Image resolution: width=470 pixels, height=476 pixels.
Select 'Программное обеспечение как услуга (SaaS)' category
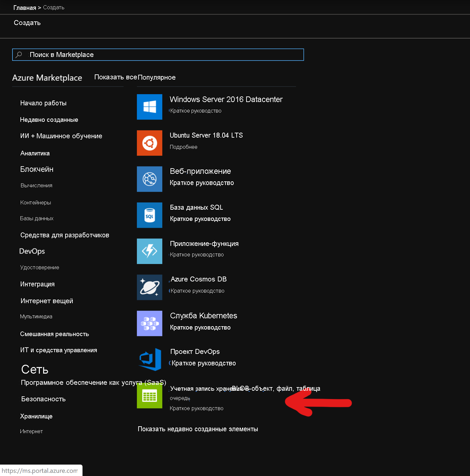(93, 383)
